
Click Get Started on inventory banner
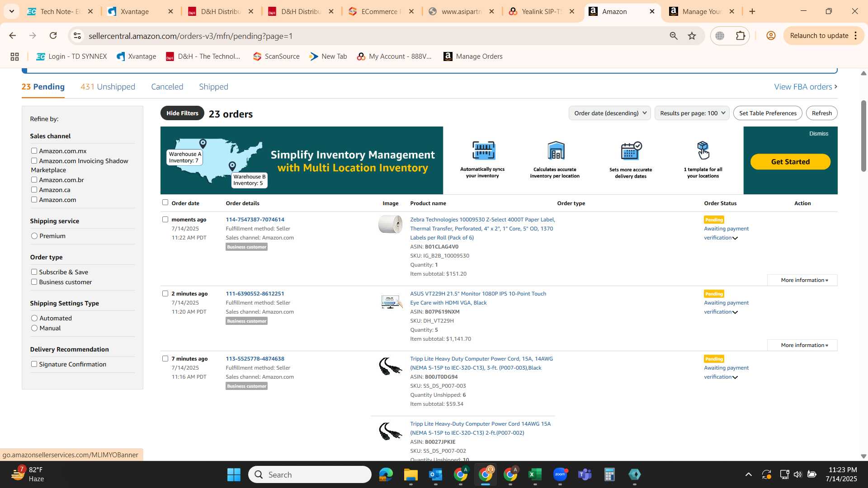pos(790,162)
